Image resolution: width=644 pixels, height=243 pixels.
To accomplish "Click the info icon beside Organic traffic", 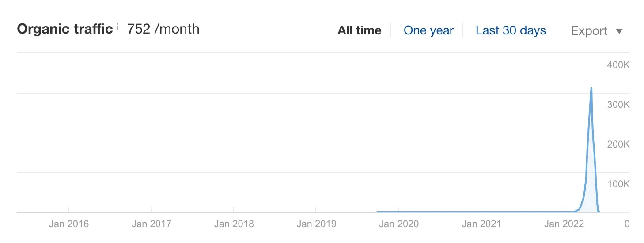I will click(117, 28).
